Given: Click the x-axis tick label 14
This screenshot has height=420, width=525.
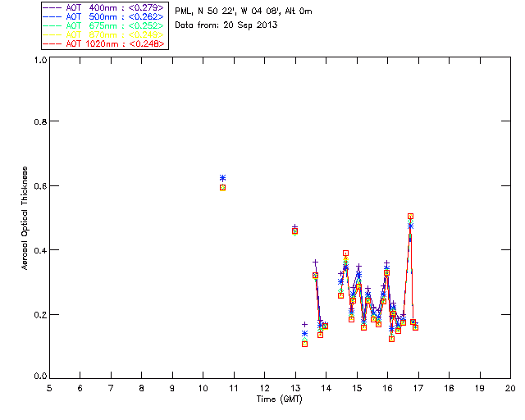Looking at the screenshot, I should 326,388.
